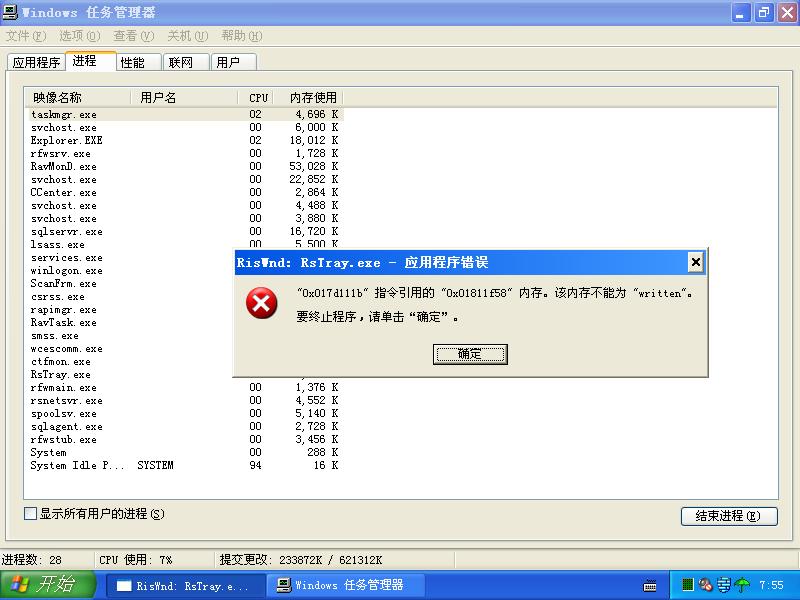The height and width of the screenshot is (600, 800).
Task: Click the 7:55 system clock
Action: 771,585
